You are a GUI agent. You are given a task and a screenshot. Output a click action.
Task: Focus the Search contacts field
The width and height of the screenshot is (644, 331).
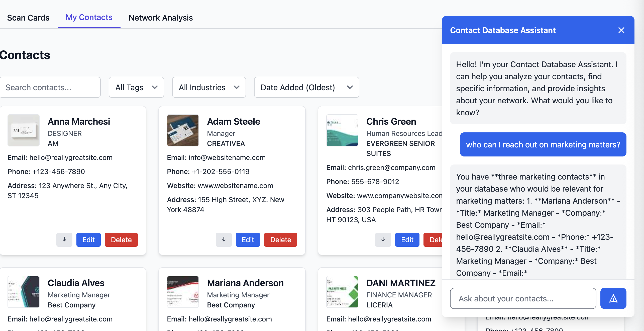pyautogui.click(x=50, y=87)
